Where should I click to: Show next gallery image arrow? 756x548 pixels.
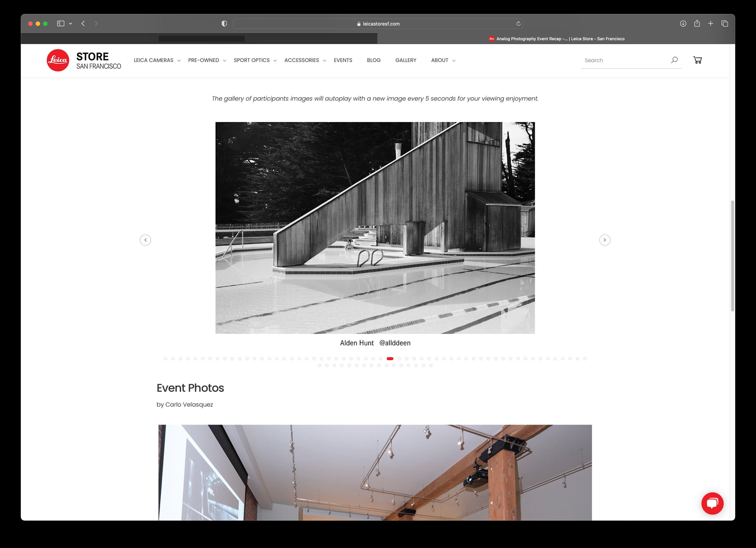605,240
